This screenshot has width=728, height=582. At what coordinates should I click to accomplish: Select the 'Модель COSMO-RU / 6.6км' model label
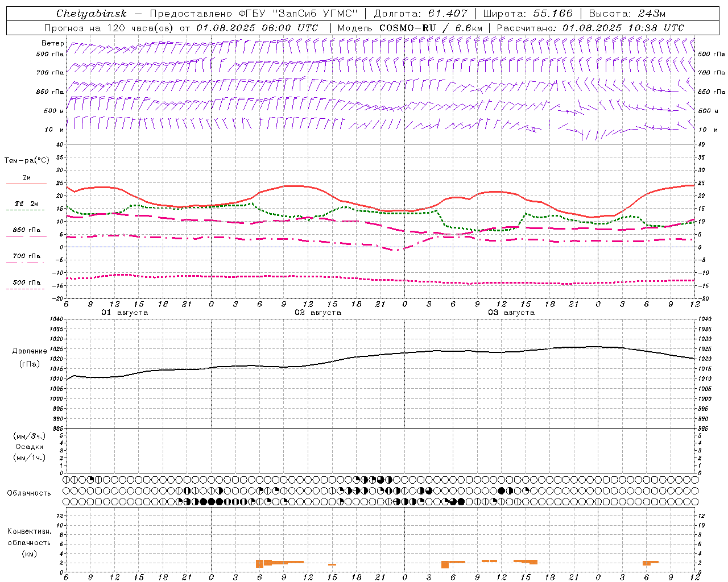(x=409, y=28)
